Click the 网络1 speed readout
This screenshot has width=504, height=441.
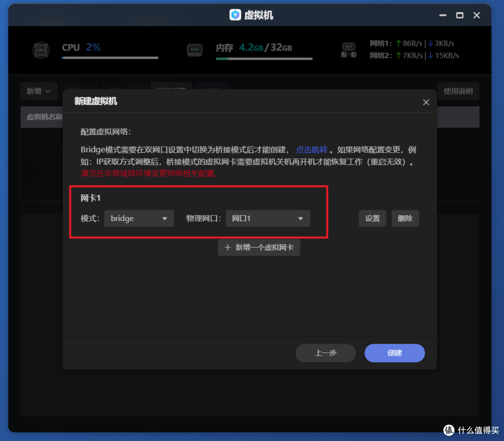coord(412,43)
